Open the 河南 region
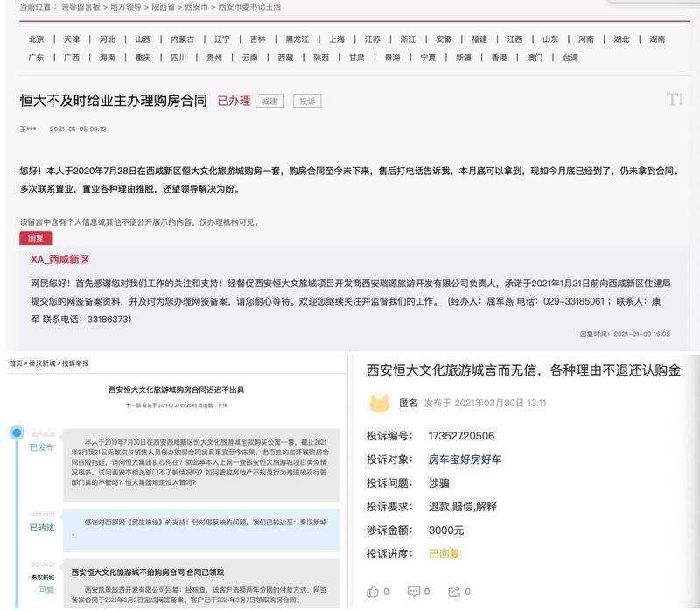This screenshot has width=700, height=611. 586,39
